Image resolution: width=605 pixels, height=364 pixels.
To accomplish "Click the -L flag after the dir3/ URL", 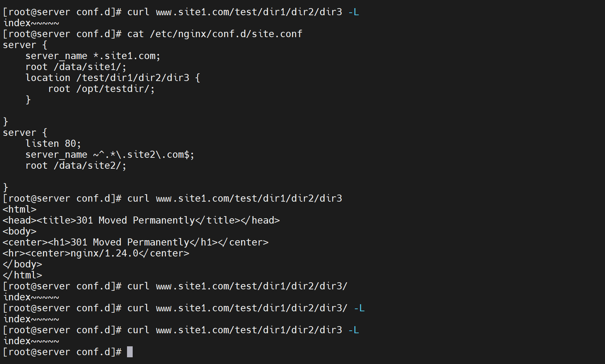I will [x=359, y=308].
